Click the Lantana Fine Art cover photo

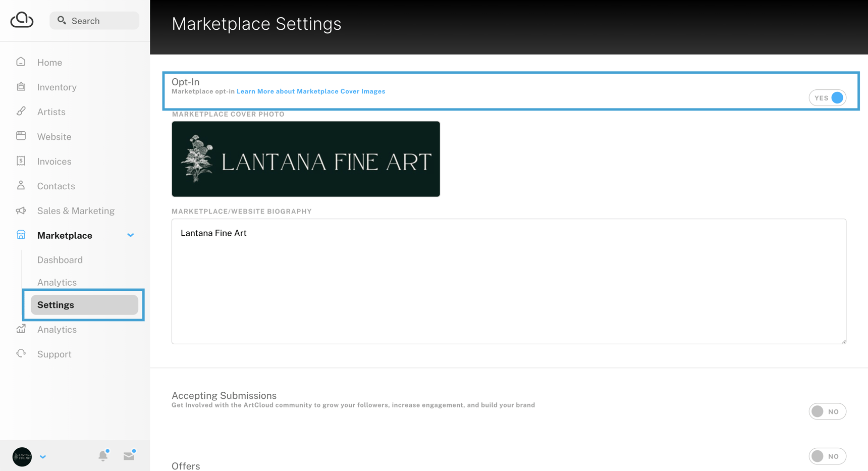click(x=305, y=159)
